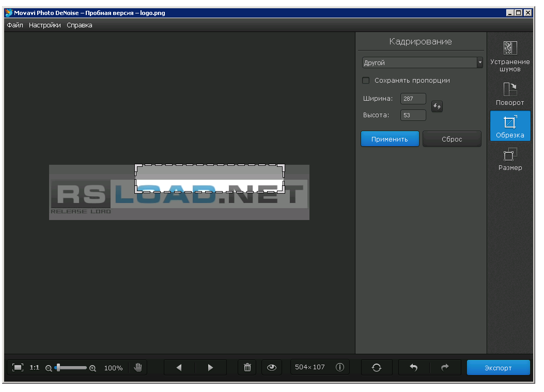Toggle the eye preview of original
The height and width of the screenshot is (392, 544).
272,367
